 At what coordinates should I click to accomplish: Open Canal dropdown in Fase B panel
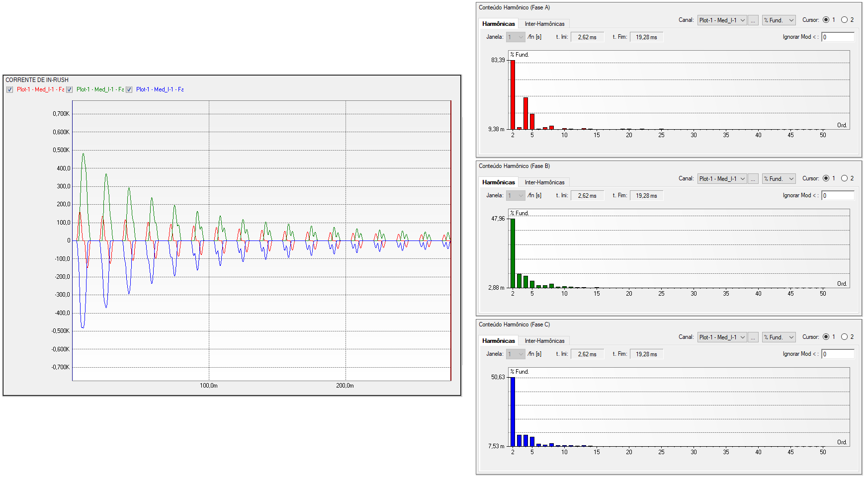click(722, 179)
